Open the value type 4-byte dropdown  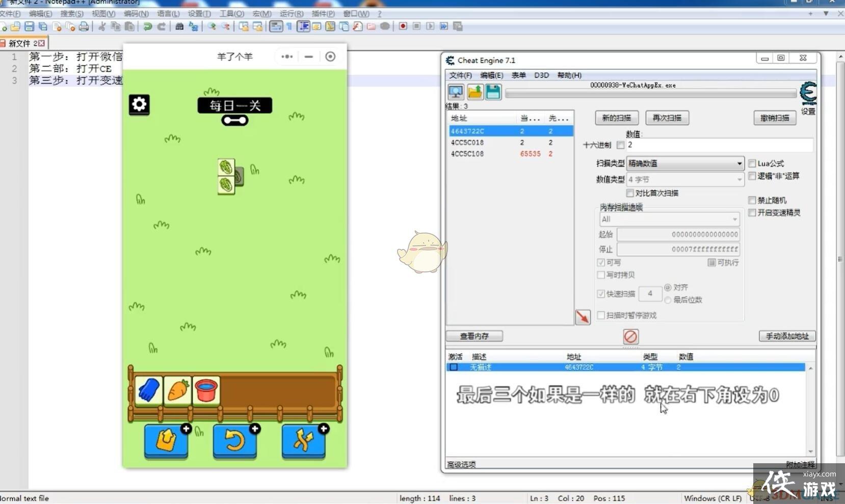(685, 179)
